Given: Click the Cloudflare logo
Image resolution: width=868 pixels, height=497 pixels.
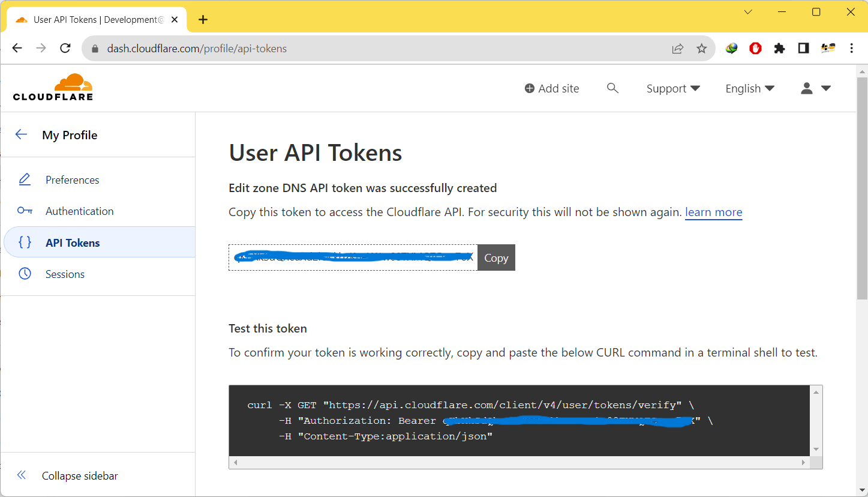Looking at the screenshot, I should [x=53, y=87].
